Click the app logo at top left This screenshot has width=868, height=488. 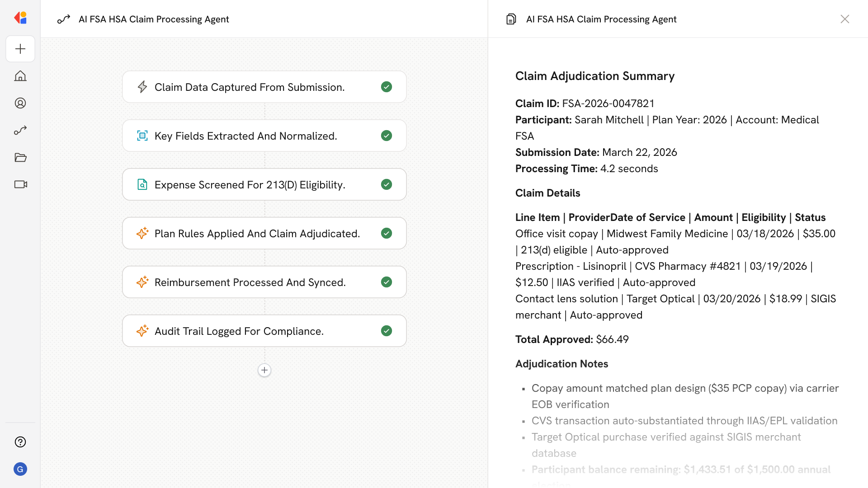(20, 18)
